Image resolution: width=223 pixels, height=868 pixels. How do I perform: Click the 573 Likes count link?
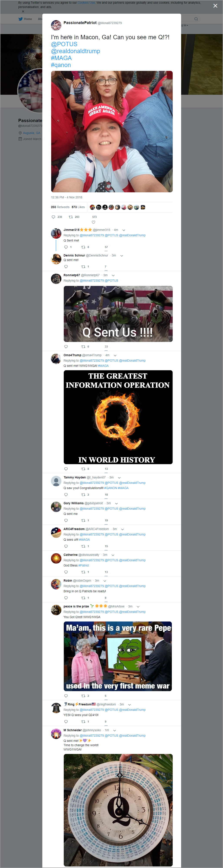(78, 207)
